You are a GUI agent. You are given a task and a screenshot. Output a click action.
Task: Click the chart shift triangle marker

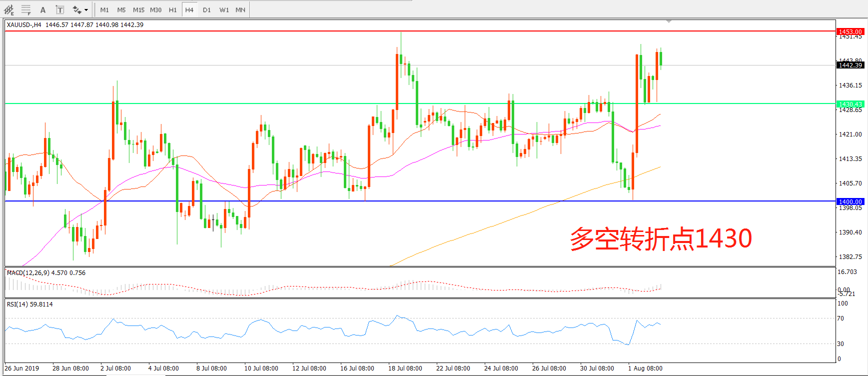669,21
